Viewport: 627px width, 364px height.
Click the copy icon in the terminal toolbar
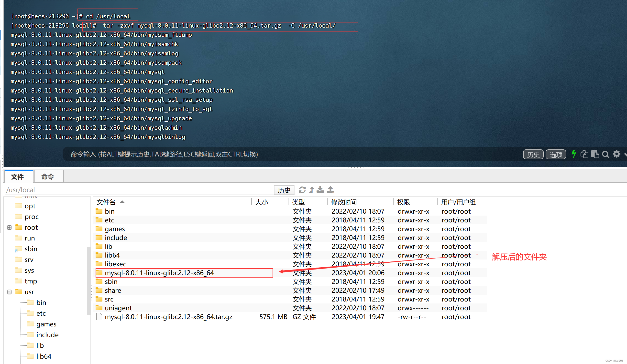click(x=584, y=154)
